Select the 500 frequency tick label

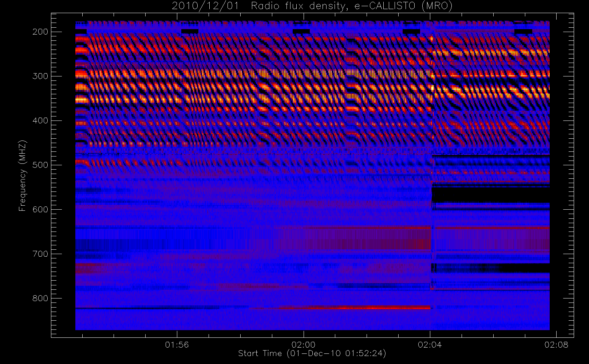point(40,165)
